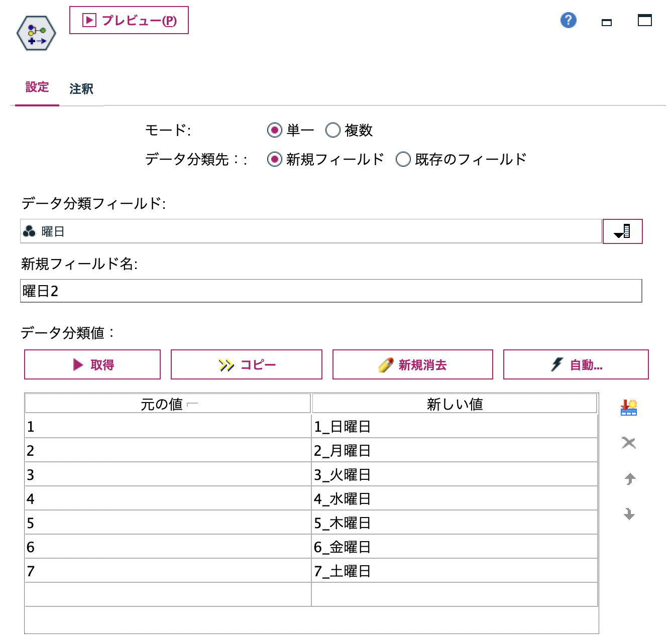The height and width of the screenshot is (635, 672).
Task: Select the 設定 tab
Action: pos(37,88)
